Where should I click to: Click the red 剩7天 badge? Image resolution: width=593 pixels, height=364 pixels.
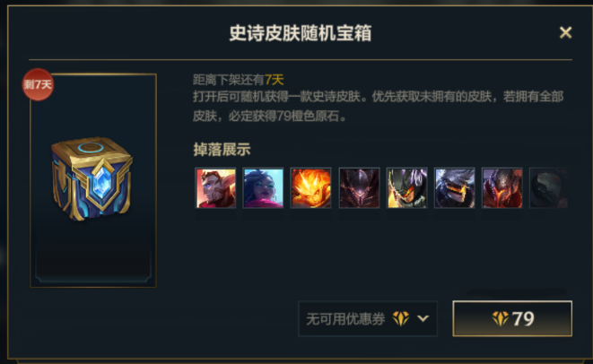(38, 84)
